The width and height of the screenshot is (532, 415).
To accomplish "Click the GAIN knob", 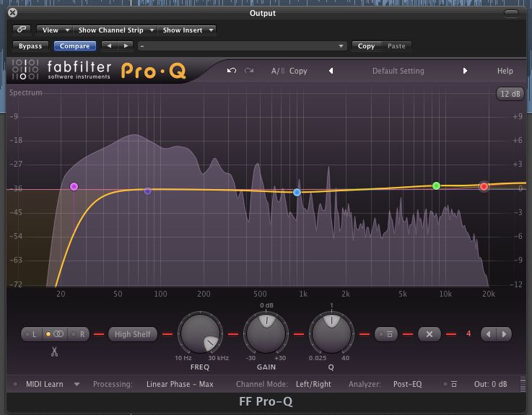I will click(266, 333).
